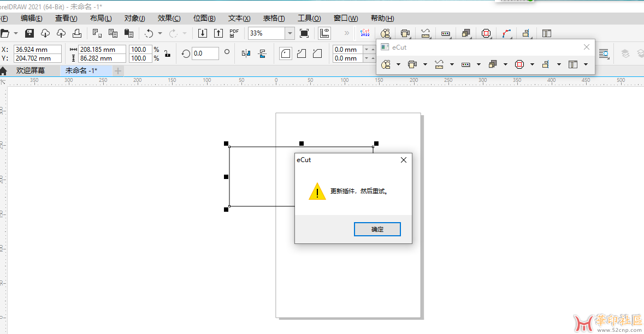
Task: Open the 编辑(E) menu
Action: (32, 18)
